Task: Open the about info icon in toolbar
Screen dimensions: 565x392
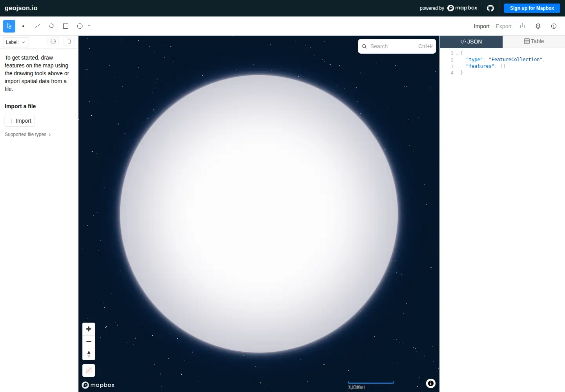Action: (x=554, y=26)
